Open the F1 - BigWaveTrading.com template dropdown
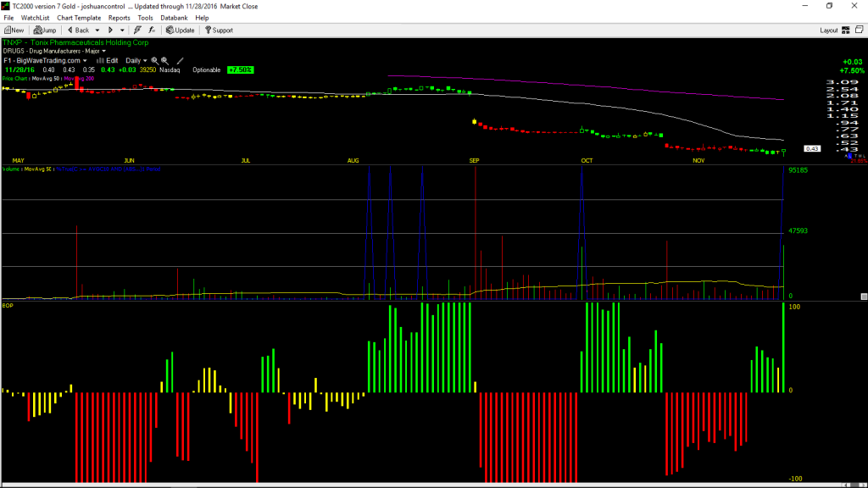868x488 pixels. [46, 61]
